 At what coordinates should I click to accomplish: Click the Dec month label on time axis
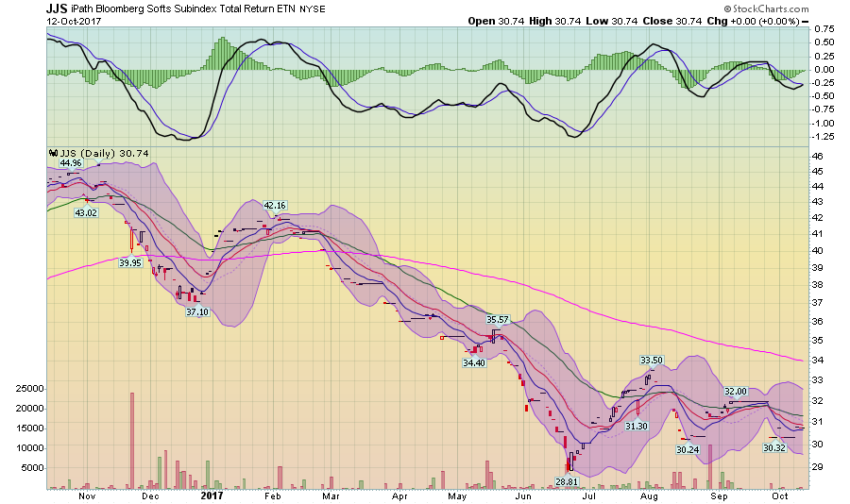pyautogui.click(x=150, y=496)
